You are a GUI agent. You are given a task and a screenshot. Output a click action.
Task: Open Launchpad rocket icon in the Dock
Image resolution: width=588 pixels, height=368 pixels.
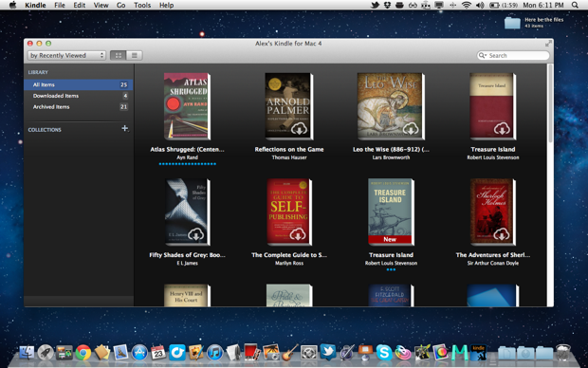click(x=46, y=353)
